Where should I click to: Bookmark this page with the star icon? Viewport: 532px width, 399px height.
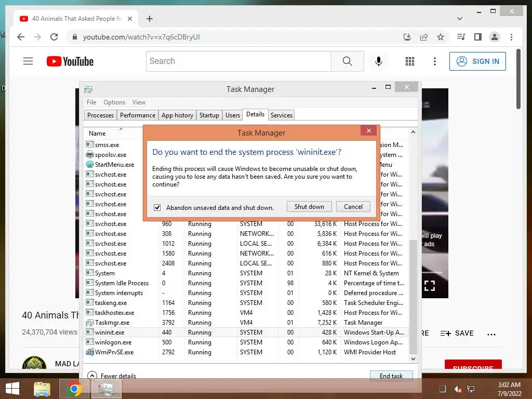click(441, 37)
